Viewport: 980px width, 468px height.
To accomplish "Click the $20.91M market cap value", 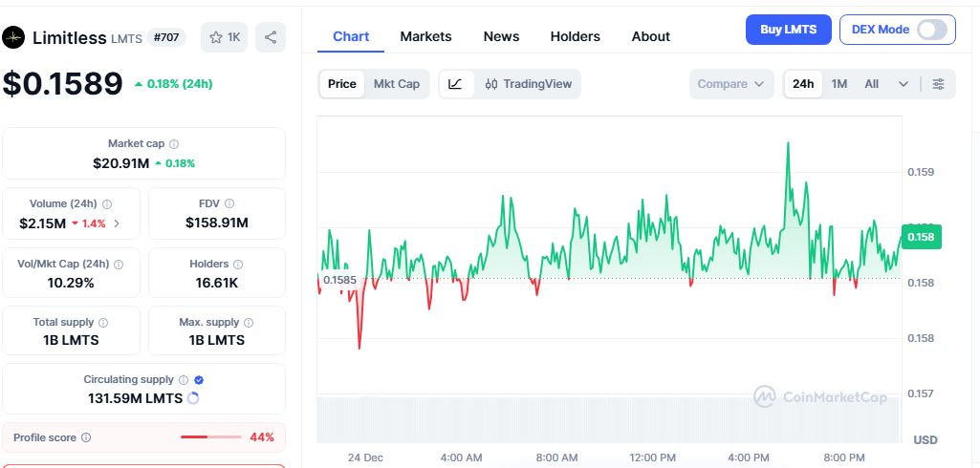I will 121,163.
